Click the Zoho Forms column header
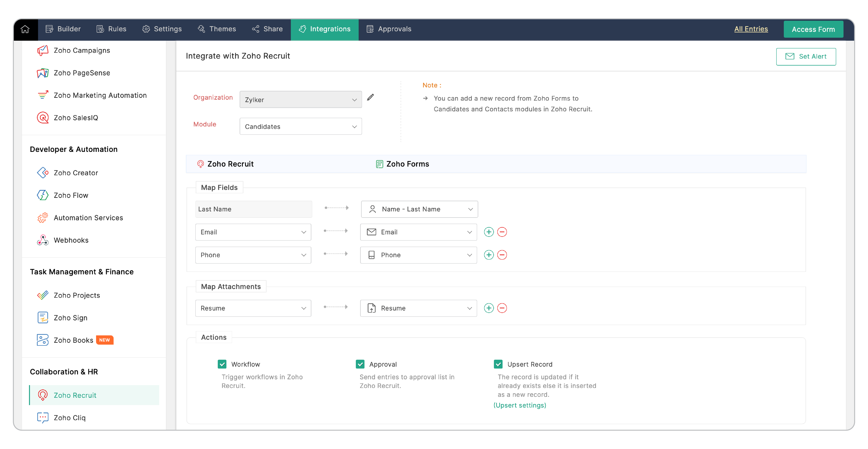 point(402,164)
